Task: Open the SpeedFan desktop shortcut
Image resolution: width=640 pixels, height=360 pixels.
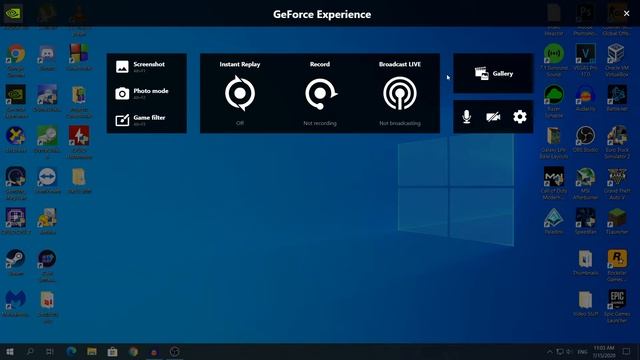Action: click(585, 221)
